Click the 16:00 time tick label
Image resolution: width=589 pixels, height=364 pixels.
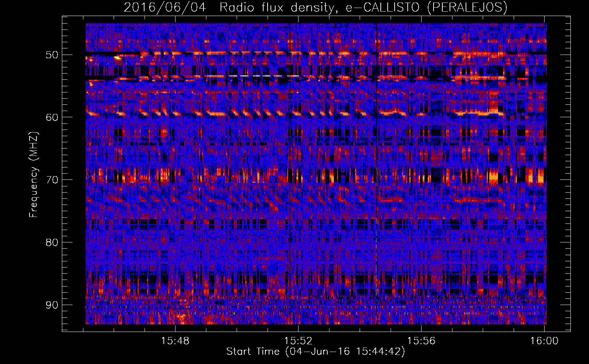tap(544, 341)
